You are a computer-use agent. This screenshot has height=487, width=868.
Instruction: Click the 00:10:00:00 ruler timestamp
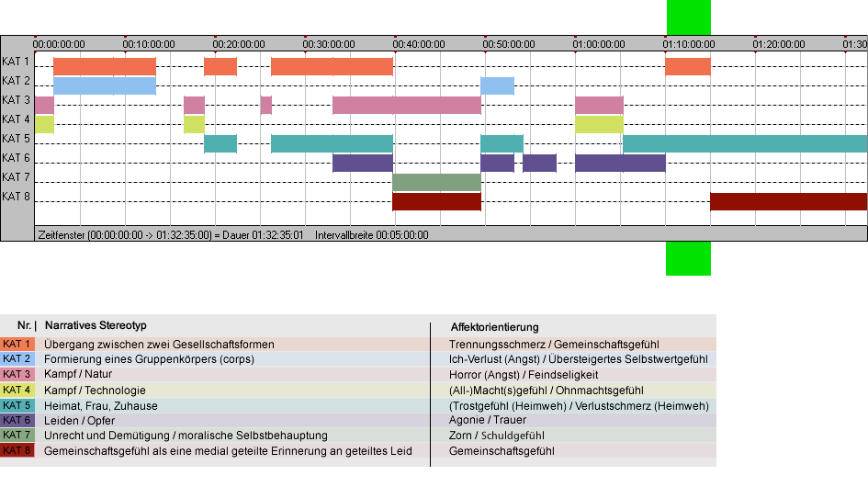[149, 44]
